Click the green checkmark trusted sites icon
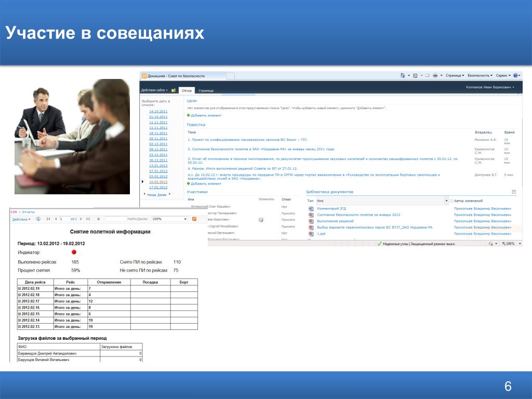Viewport: 532px width, 399px height. pos(379,244)
